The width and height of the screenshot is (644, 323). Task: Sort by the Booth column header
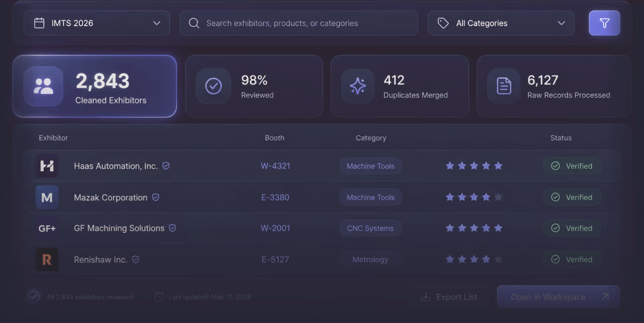click(x=275, y=138)
